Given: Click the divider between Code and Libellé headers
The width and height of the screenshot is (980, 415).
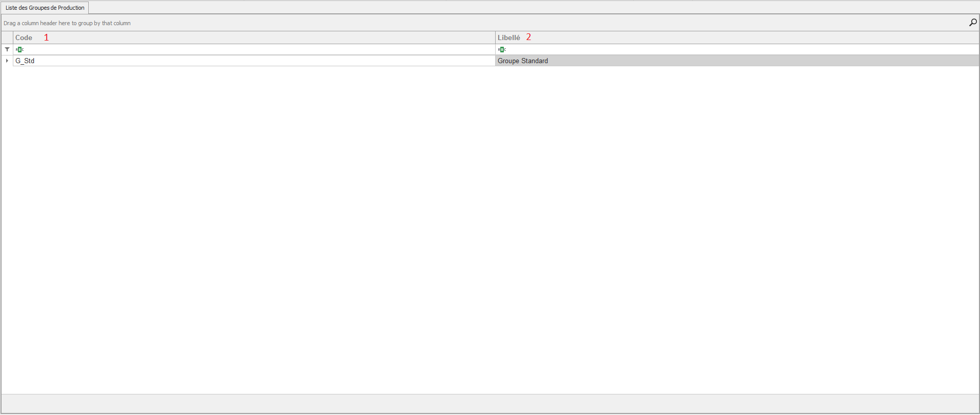Looking at the screenshot, I should [495, 37].
